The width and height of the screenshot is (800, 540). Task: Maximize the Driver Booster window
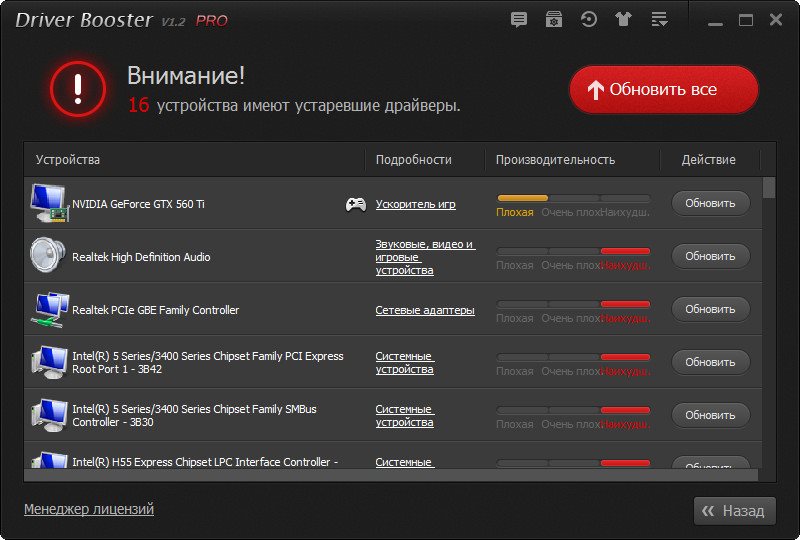coord(746,20)
